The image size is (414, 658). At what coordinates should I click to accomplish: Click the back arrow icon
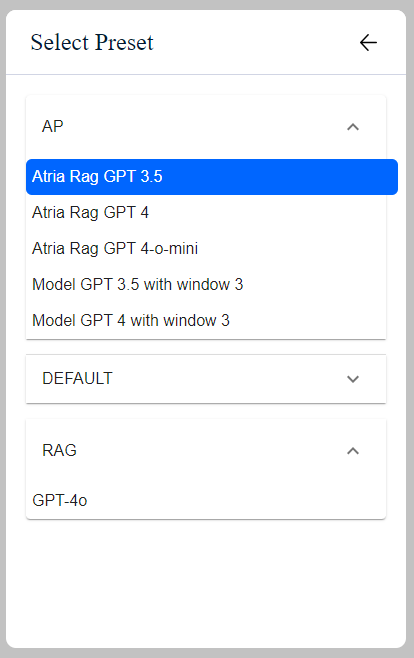click(368, 43)
